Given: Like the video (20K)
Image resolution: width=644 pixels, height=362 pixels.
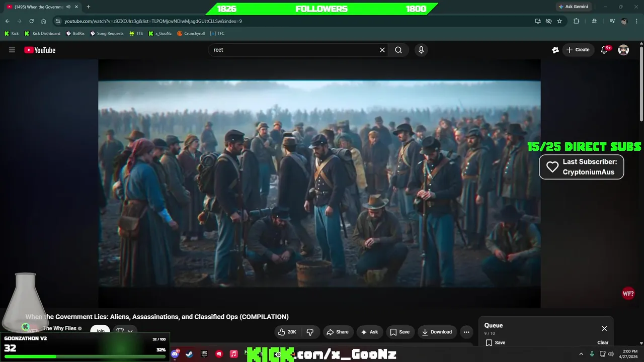Looking at the screenshot, I should click(x=287, y=332).
